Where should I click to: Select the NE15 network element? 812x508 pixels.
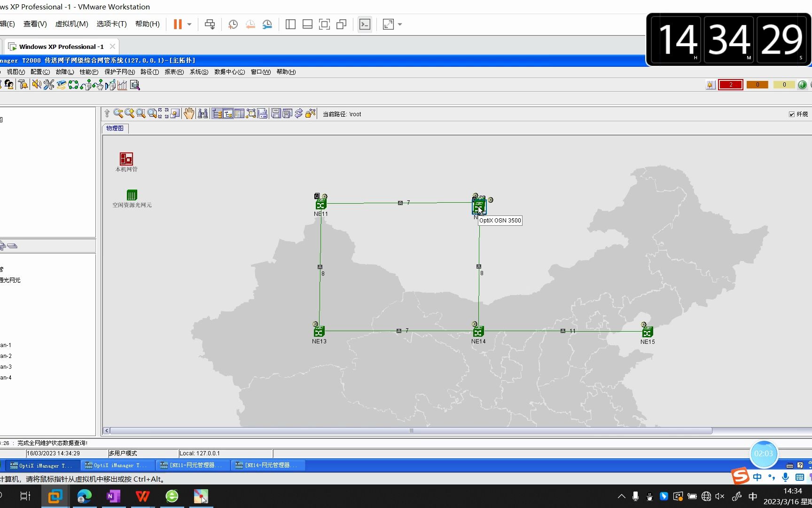[x=647, y=333]
